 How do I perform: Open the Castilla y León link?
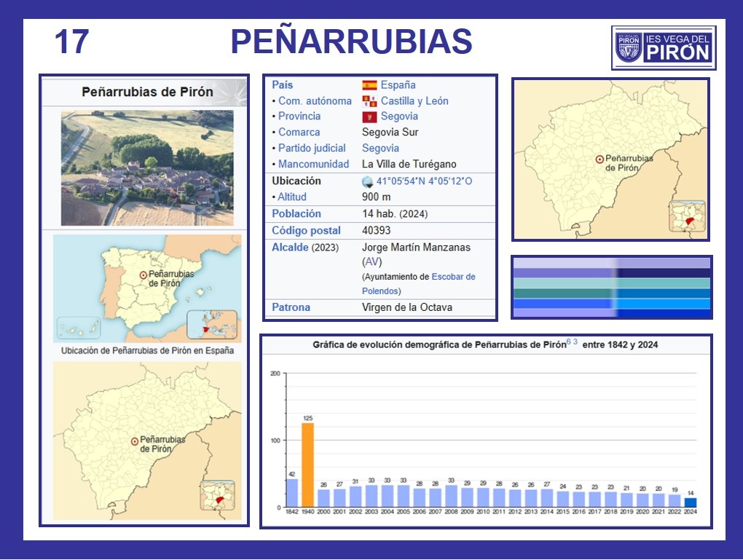pyautogui.click(x=414, y=101)
